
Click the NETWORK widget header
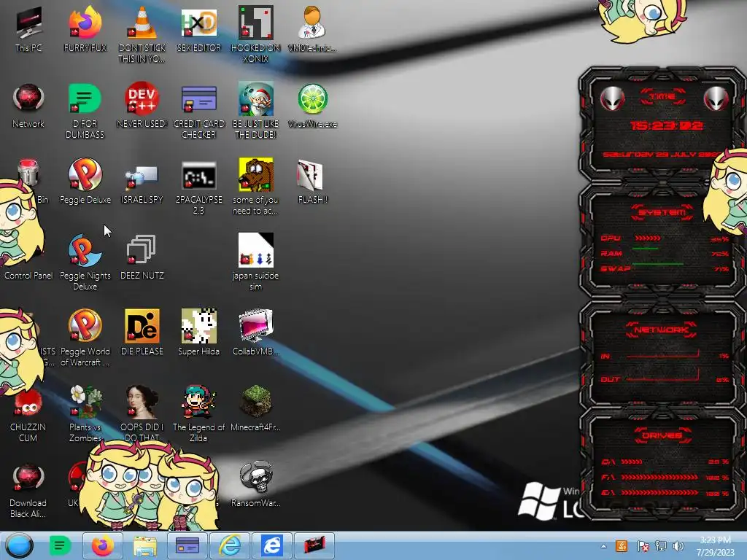point(662,330)
